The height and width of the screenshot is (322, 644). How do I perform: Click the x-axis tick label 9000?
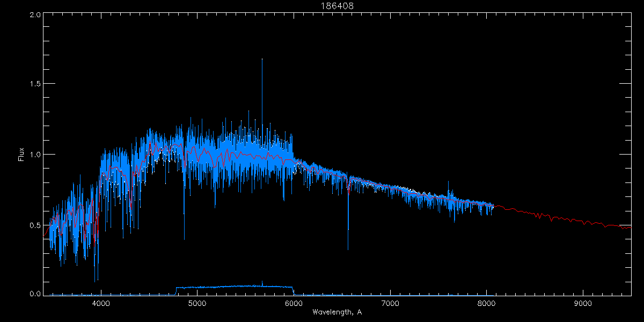point(583,303)
